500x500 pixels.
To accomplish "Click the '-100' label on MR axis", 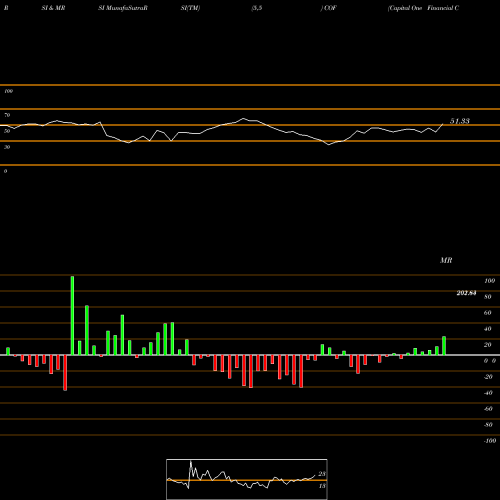I will coord(490,441).
